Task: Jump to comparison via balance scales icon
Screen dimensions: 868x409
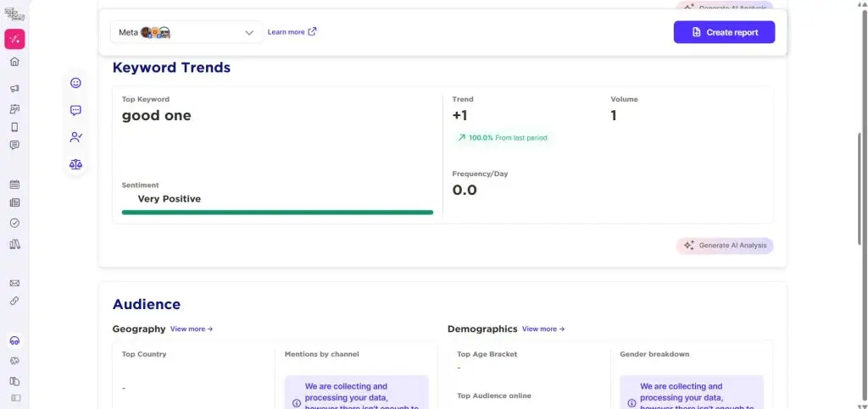Action: tap(75, 164)
